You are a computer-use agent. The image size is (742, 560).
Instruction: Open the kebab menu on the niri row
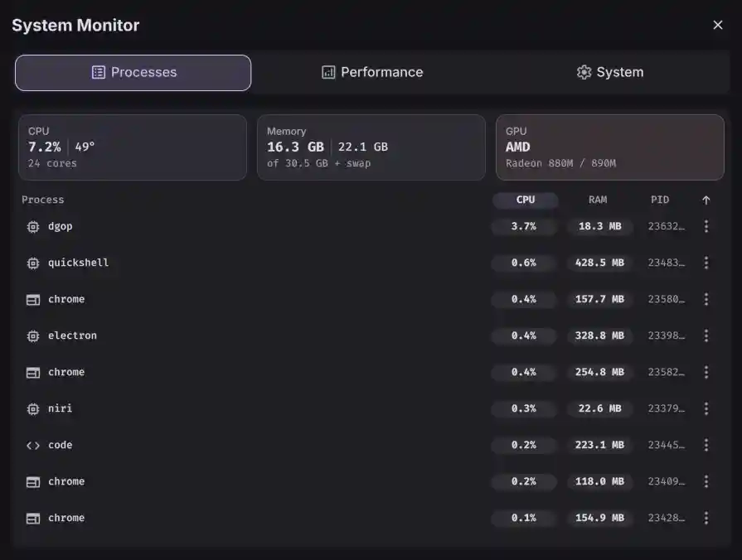point(706,408)
